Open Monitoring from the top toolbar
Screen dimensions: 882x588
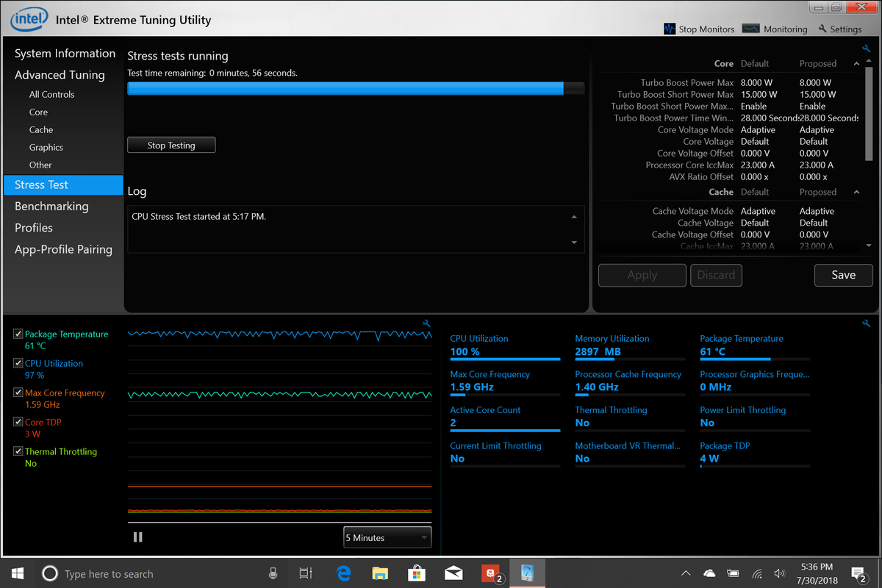(x=775, y=29)
